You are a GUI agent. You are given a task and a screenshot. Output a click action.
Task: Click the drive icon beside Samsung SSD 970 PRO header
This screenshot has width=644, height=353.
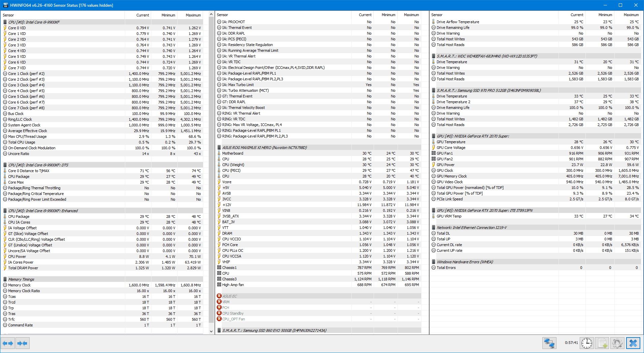pos(434,90)
